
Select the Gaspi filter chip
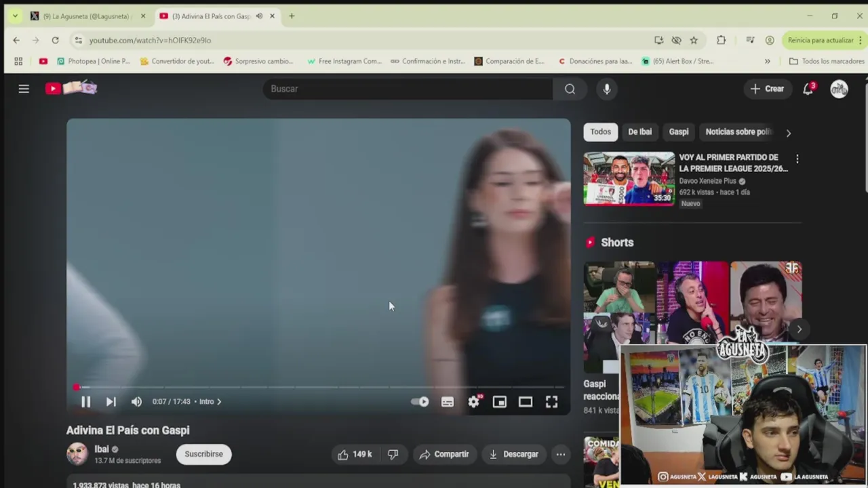(679, 132)
